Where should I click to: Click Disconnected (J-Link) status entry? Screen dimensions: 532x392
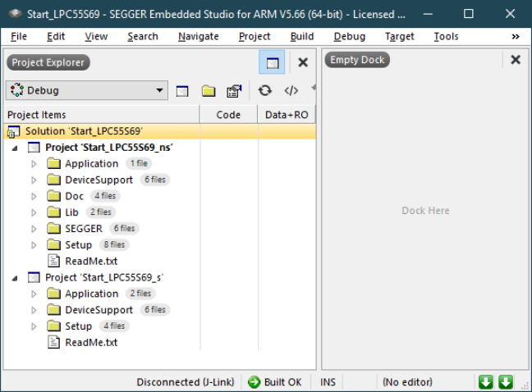[x=186, y=382]
